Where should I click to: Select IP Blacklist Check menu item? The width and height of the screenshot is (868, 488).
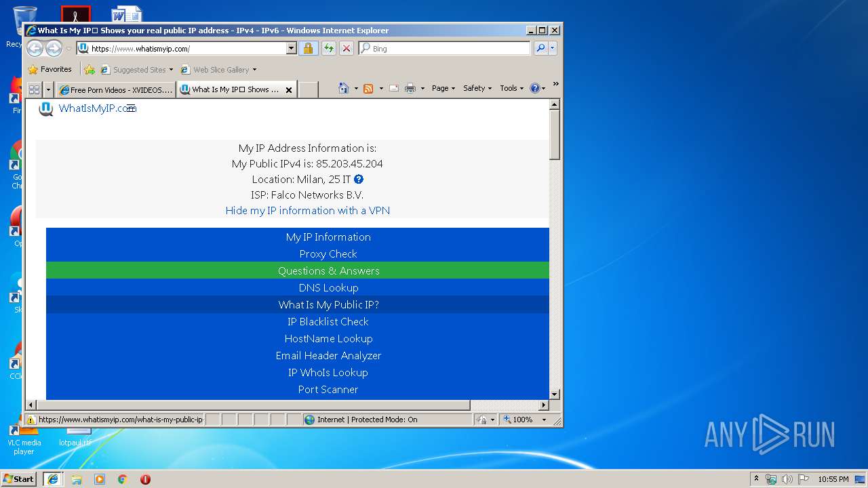pos(328,321)
